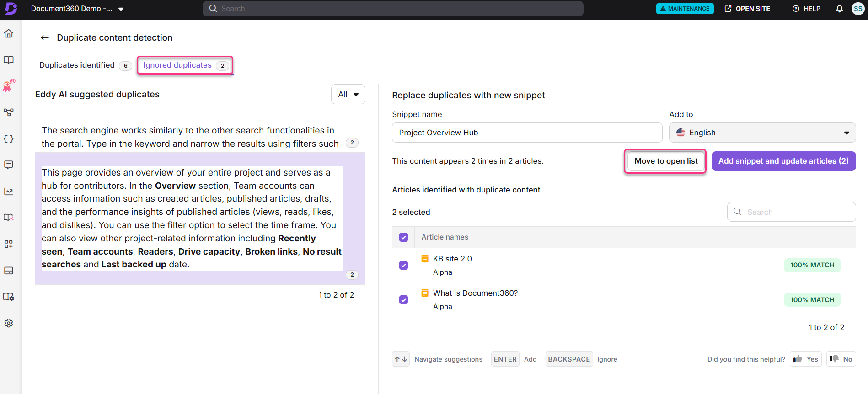The height and width of the screenshot is (394, 868).
Task: Open the knowledge base settings book icon
Action: [9, 297]
